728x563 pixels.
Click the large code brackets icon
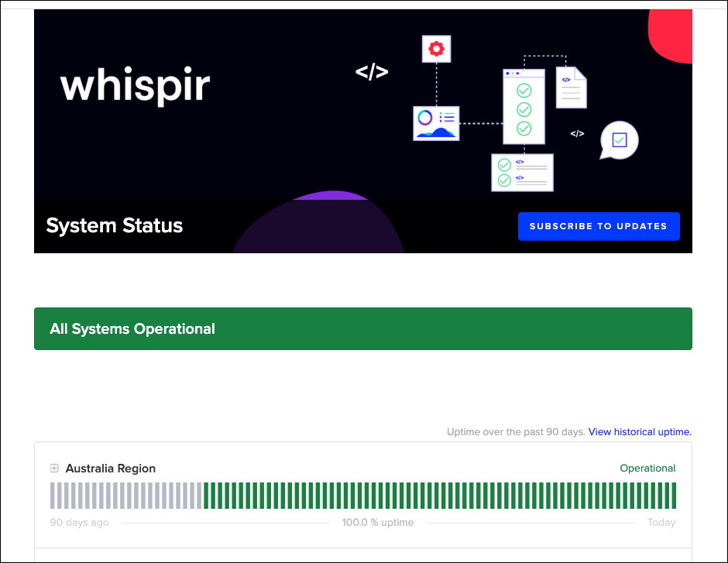[x=372, y=72]
